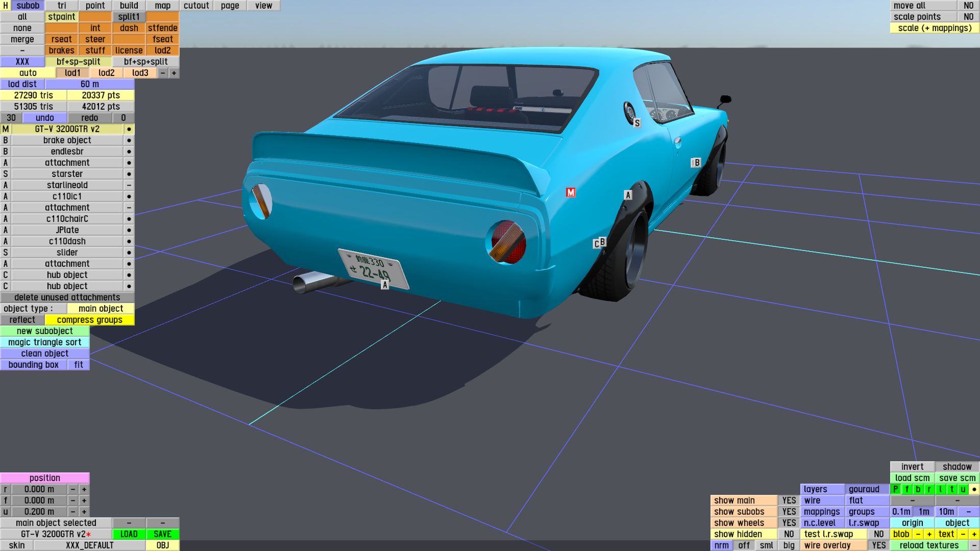
Task: Open the build menu tab
Action: 129,6
